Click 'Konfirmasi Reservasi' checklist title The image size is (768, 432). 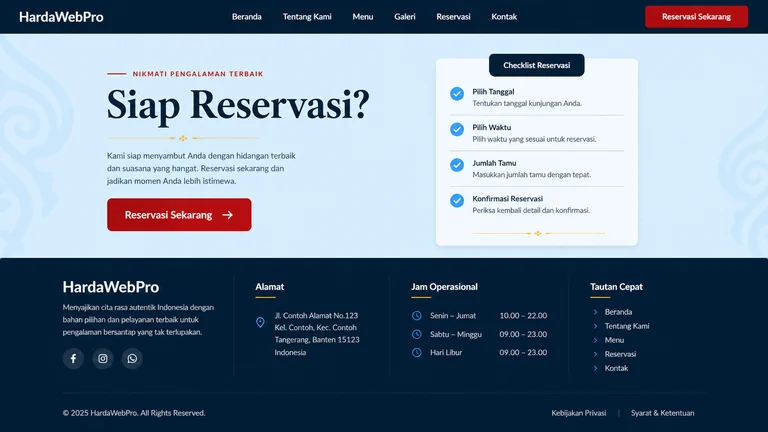tap(507, 199)
